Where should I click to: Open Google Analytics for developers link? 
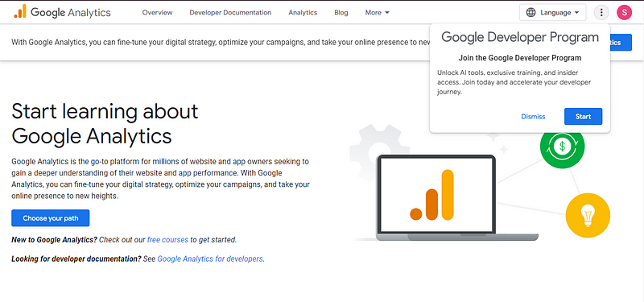(210, 259)
